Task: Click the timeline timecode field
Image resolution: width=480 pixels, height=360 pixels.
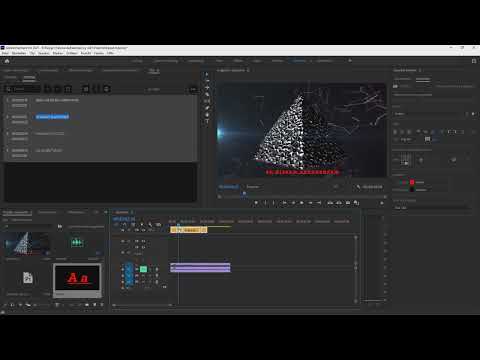Action: pyautogui.click(x=124, y=219)
